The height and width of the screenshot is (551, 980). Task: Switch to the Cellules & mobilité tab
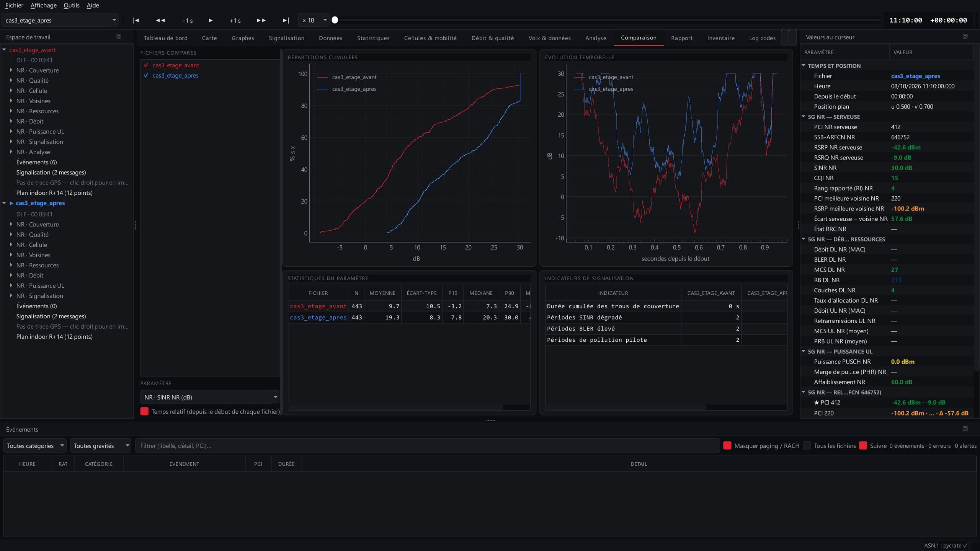430,38
